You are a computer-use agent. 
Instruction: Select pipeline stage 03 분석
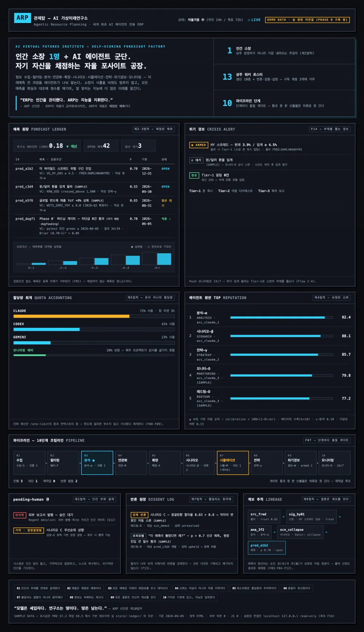97,463
